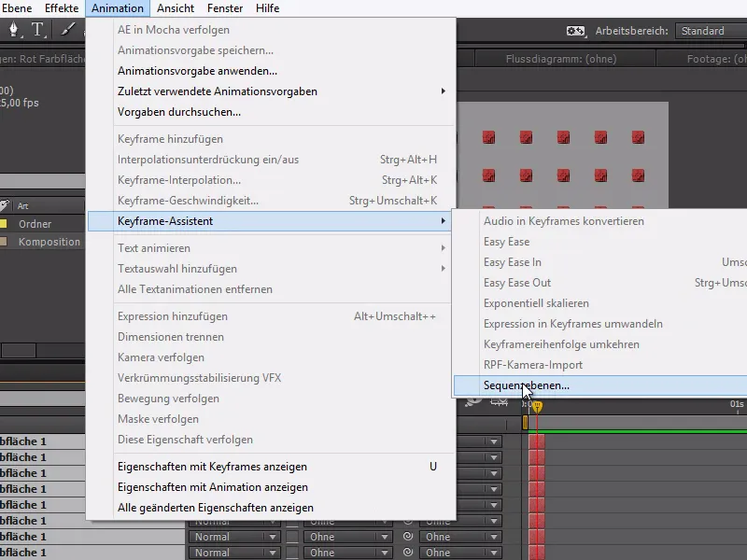747x560 pixels.
Task: Open bottom row's Ohne dropdown beside the pick whip
Action: point(460,553)
